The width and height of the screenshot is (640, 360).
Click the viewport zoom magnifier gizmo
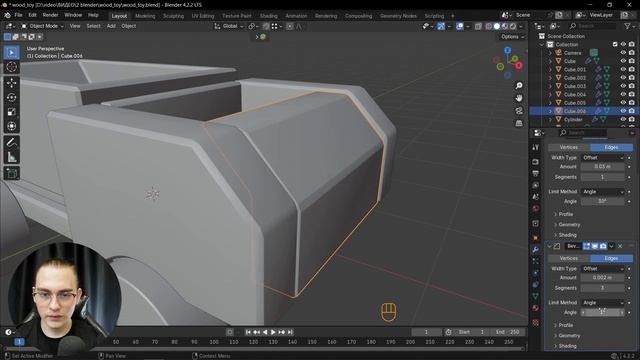tap(519, 86)
